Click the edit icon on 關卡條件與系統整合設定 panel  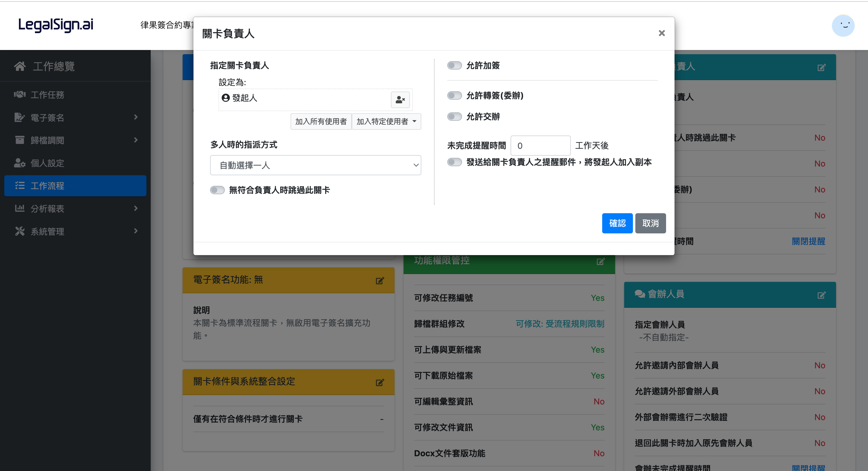point(380,382)
